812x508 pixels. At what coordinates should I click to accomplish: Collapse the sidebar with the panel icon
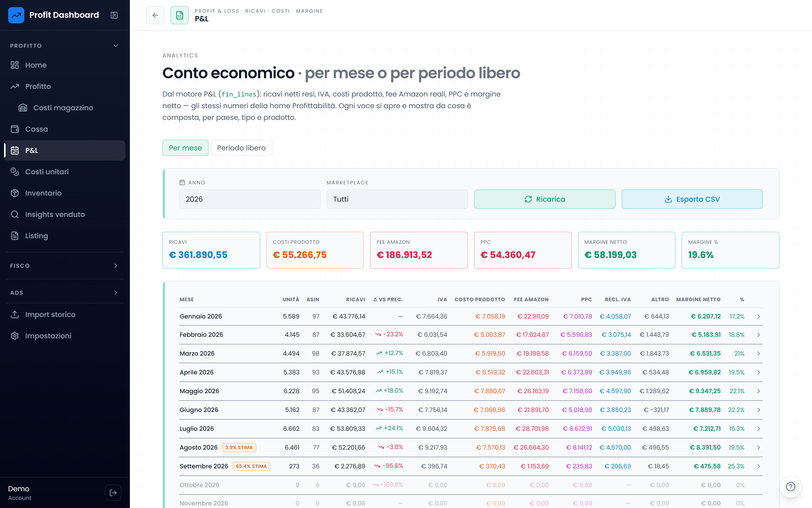[114, 15]
